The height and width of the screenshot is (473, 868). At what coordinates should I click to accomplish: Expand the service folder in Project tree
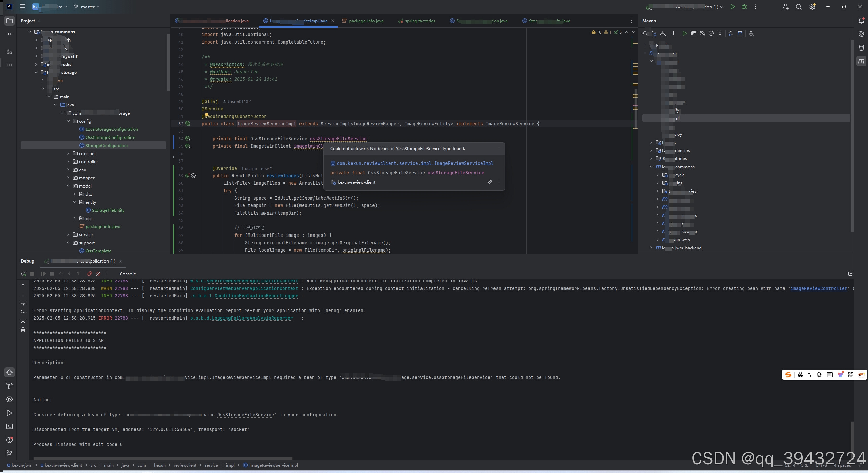click(68, 234)
